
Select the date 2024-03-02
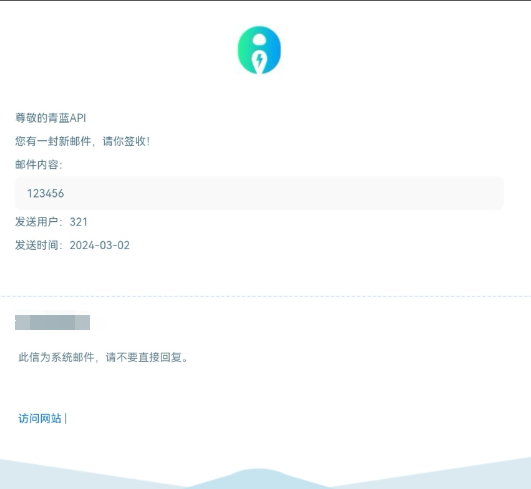[100, 245]
